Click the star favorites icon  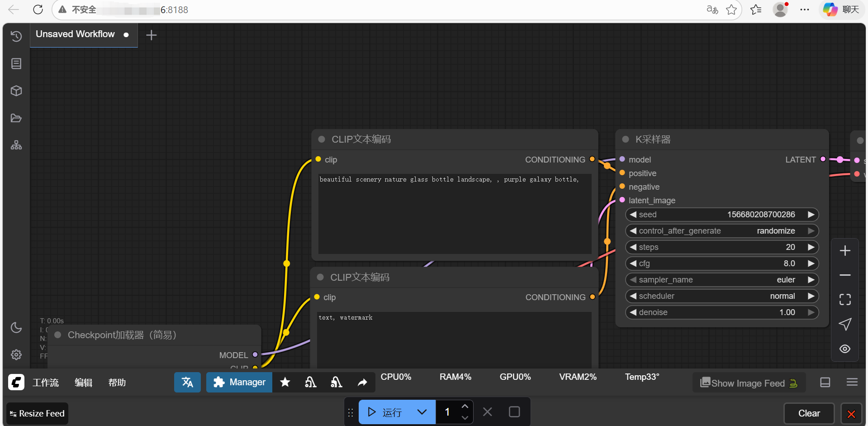click(285, 383)
